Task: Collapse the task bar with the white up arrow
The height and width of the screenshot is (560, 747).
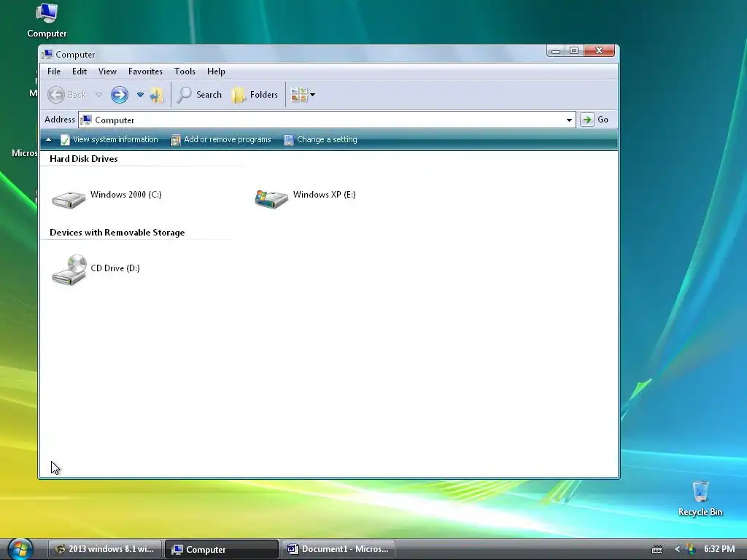Action: (49, 139)
